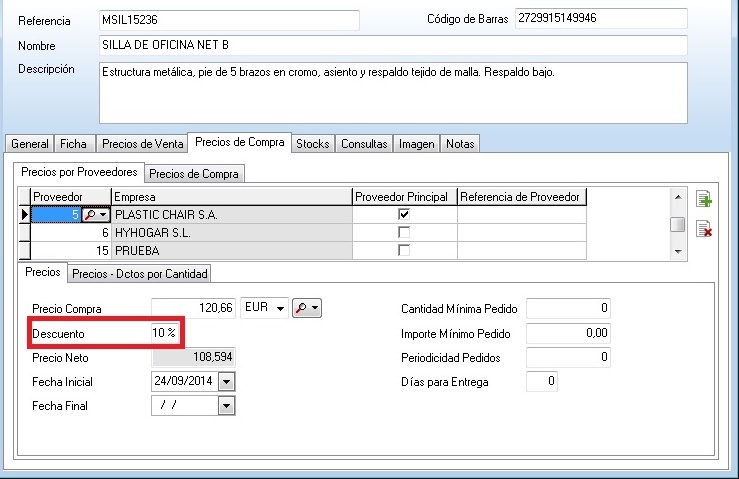
Task: Click the Cantidad Mínima Pedido field
Action: click(x=567, y=308)
